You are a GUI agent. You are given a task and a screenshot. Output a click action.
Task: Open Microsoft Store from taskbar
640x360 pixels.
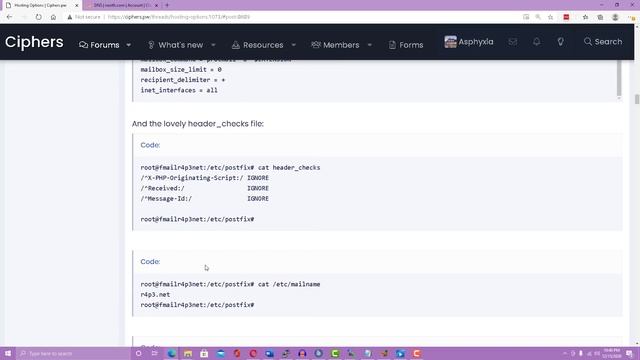click(204, 353)
